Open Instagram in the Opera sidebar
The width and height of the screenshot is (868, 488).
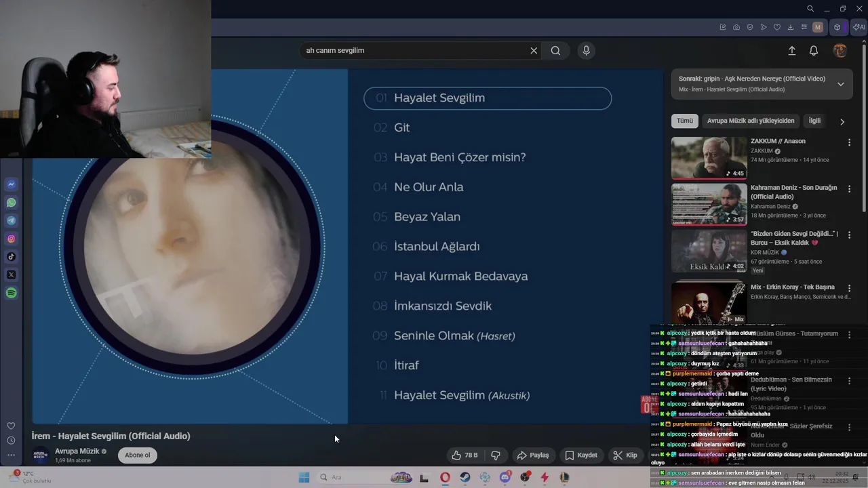[x=12, y=239]
